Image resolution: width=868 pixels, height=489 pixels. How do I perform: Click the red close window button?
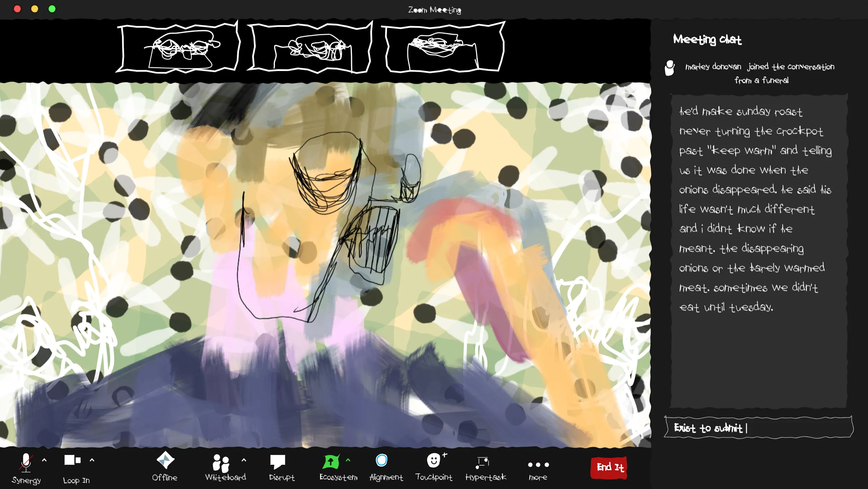click(17, 9)
